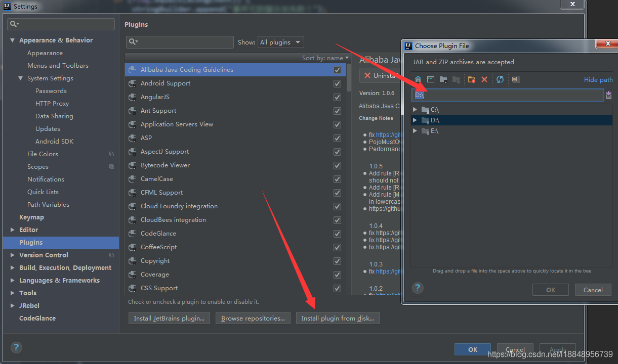
Task: Click Cancel in Choose Plugin File dialog
Action: (593, 290)
